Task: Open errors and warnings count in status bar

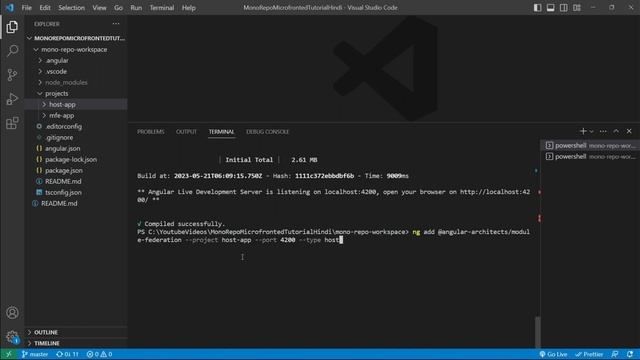Action: (x=99, y=354)
